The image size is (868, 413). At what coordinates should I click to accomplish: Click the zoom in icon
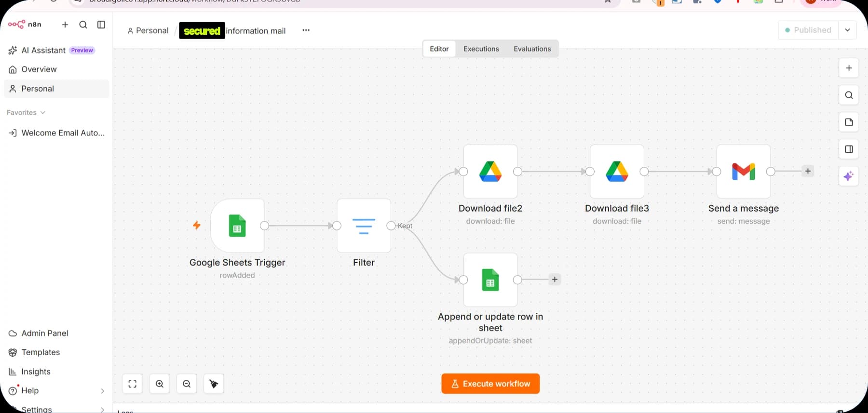160,384
